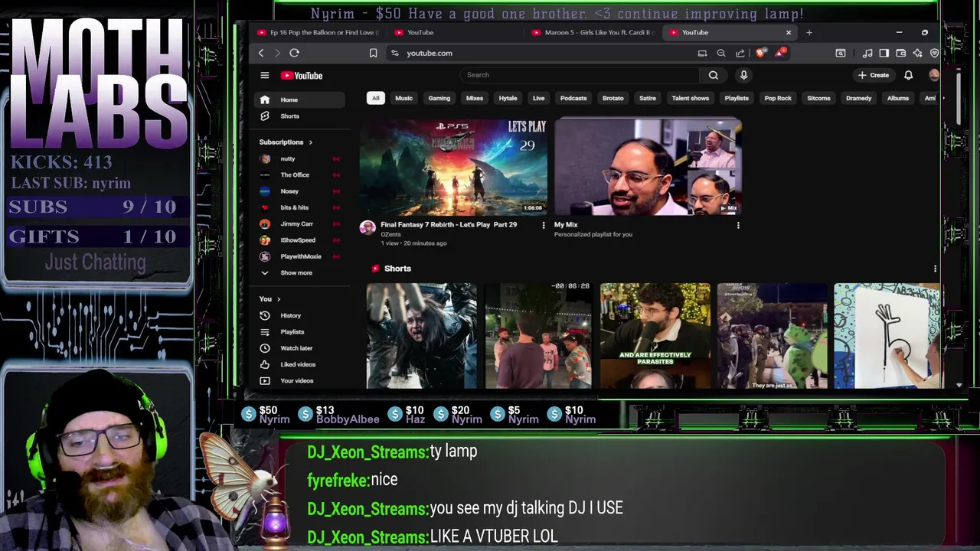
Task: Open the Brave Wallet icon
Action: tap(901, 53)
